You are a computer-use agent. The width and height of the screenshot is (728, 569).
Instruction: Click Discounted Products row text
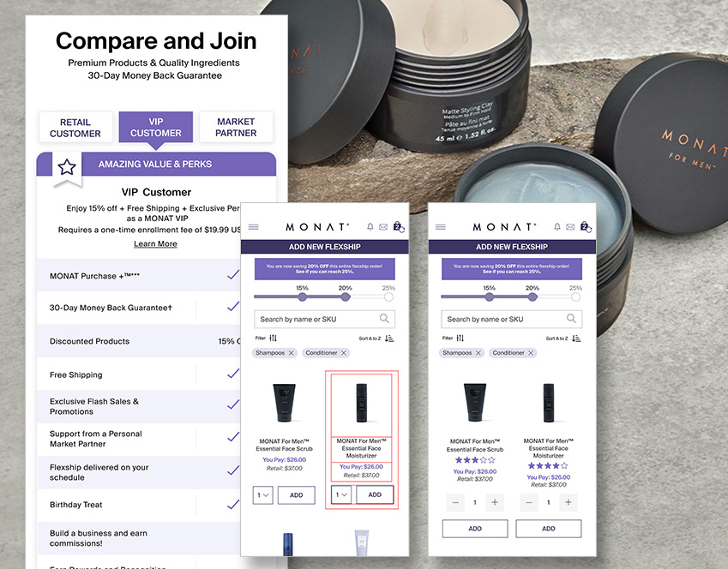[90, 341]
